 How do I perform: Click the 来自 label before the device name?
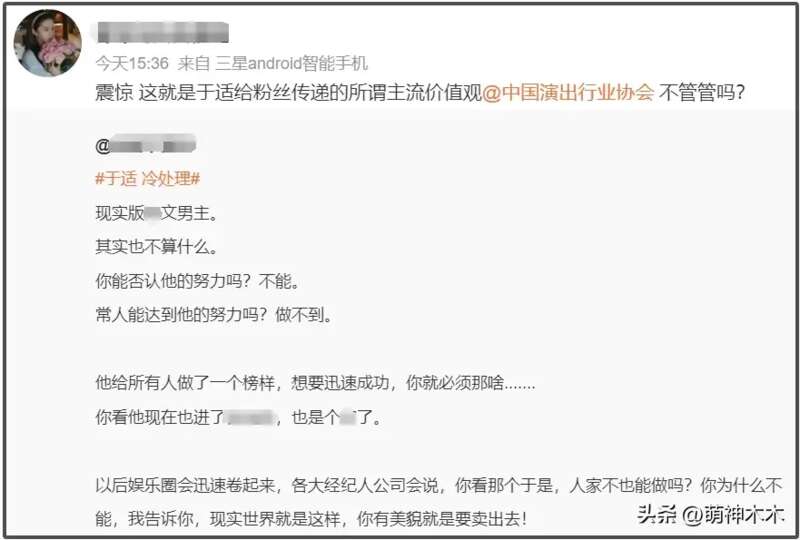point(194,63)
